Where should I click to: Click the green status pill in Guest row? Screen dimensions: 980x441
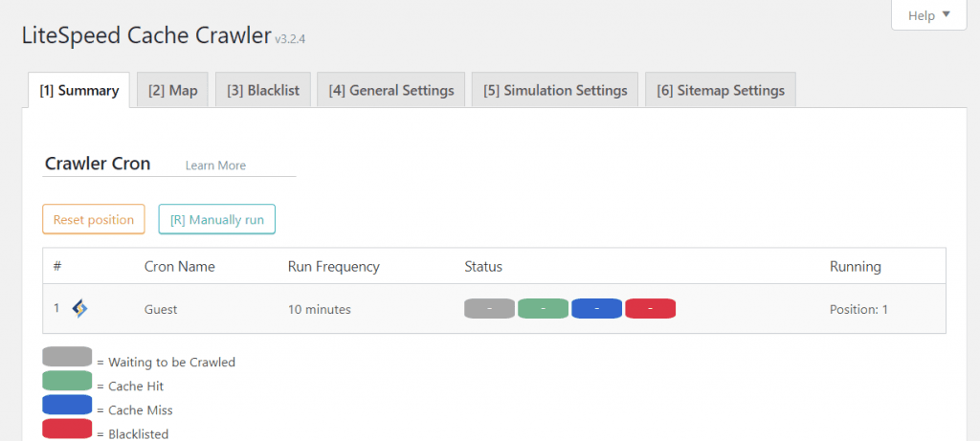tap(543, 308)
